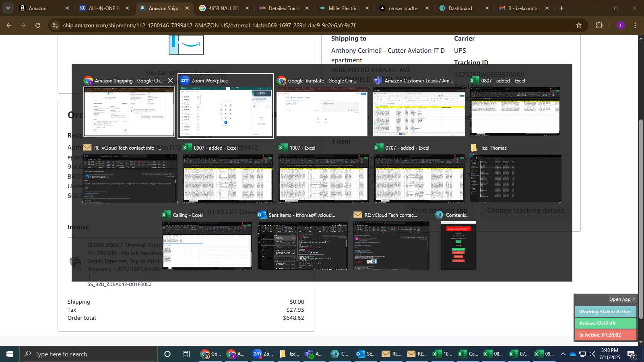Click Open App in status widget
The height and width of the screenshot is (362, 644).
click(622, 299)
